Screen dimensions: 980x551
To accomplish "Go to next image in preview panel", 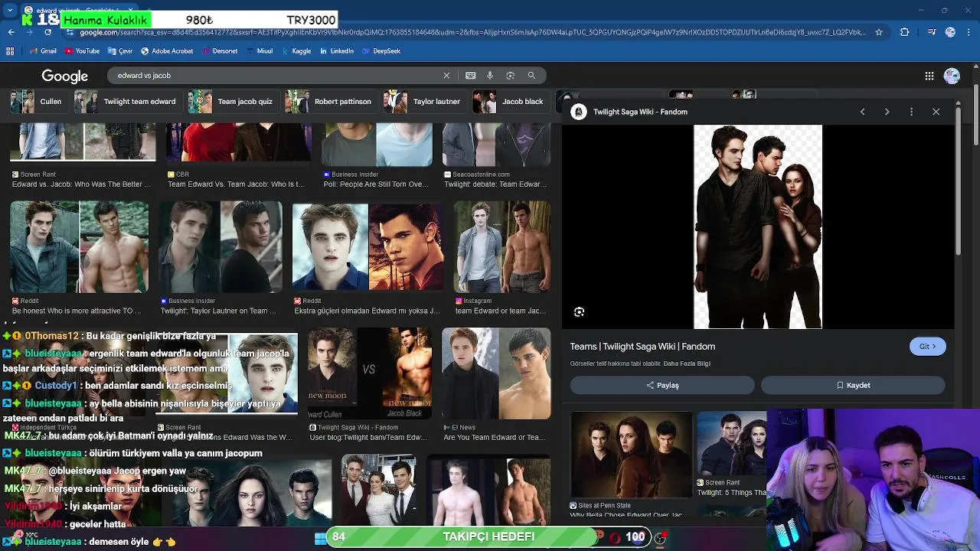I will pos(887,112).
